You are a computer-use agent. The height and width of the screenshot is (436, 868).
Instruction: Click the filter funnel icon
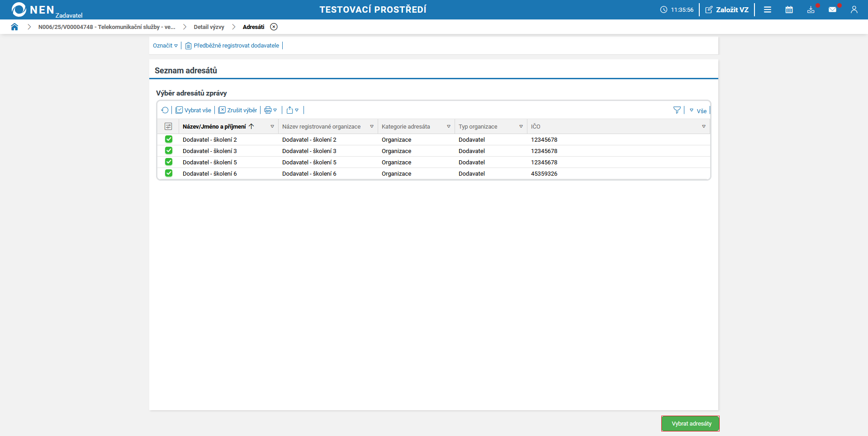point(677,110)
